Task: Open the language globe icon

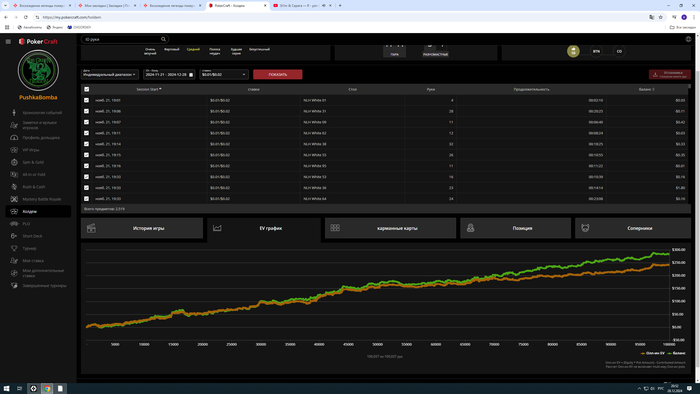Action: click(688, 39)
